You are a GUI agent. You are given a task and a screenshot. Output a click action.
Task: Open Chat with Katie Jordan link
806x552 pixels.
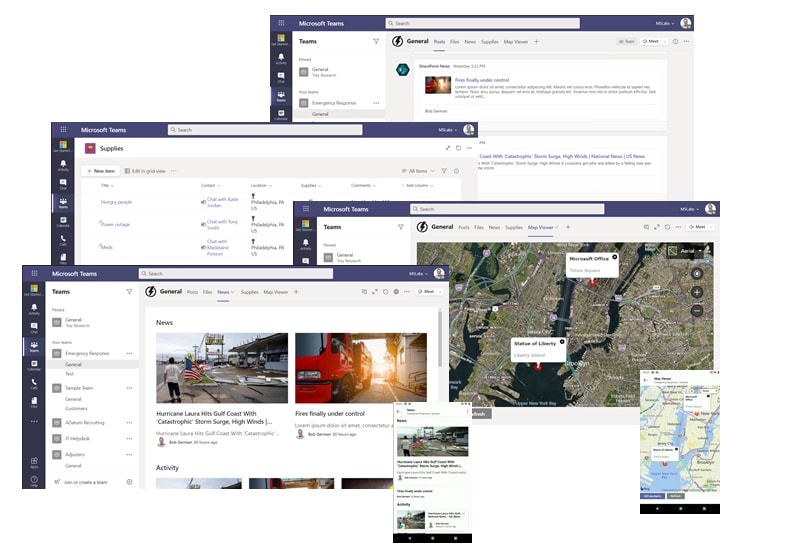click(222, 202)
